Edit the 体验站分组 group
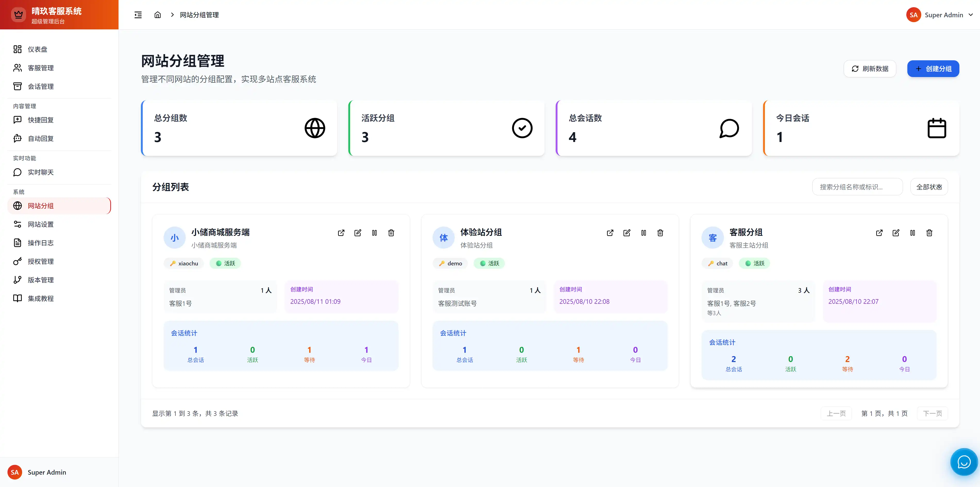This screenshot has height=487, width=980. [x=627, y=233]
